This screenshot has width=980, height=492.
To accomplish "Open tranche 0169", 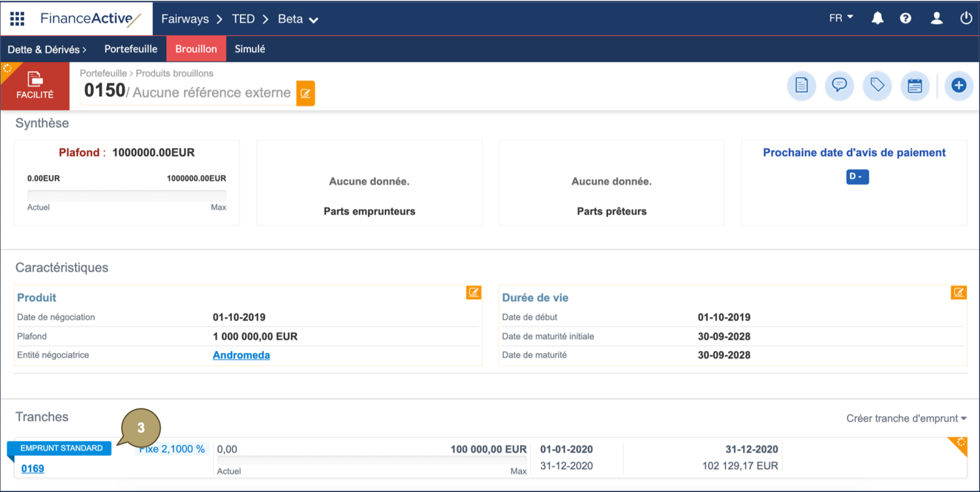I will click(x=32, y=469).
